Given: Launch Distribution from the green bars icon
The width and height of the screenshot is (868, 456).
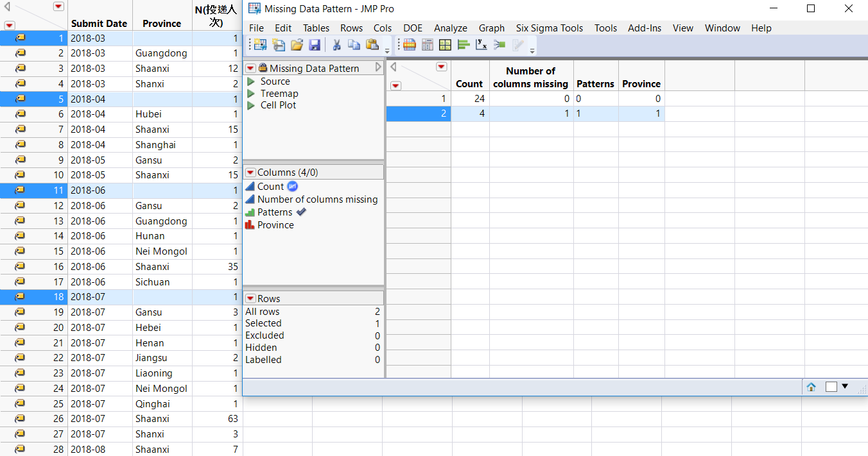Looking at the screenshot, I should point(464,45).
